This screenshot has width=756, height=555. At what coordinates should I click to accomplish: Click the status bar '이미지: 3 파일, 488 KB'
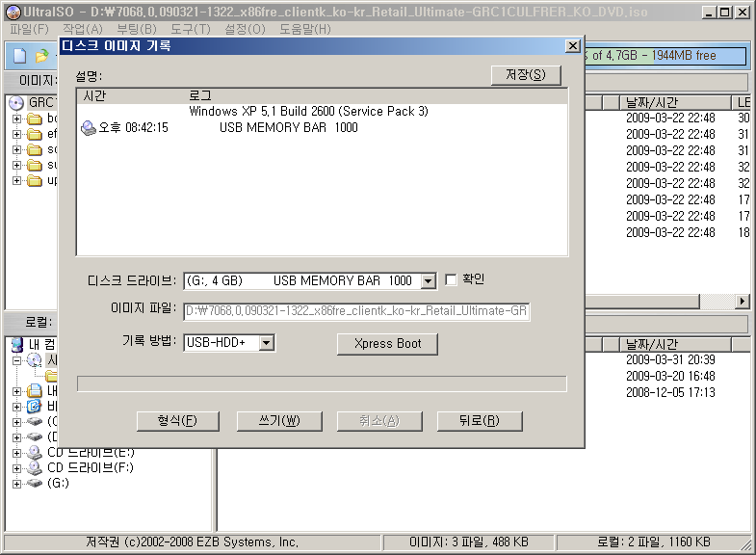[x=469, y=542]
